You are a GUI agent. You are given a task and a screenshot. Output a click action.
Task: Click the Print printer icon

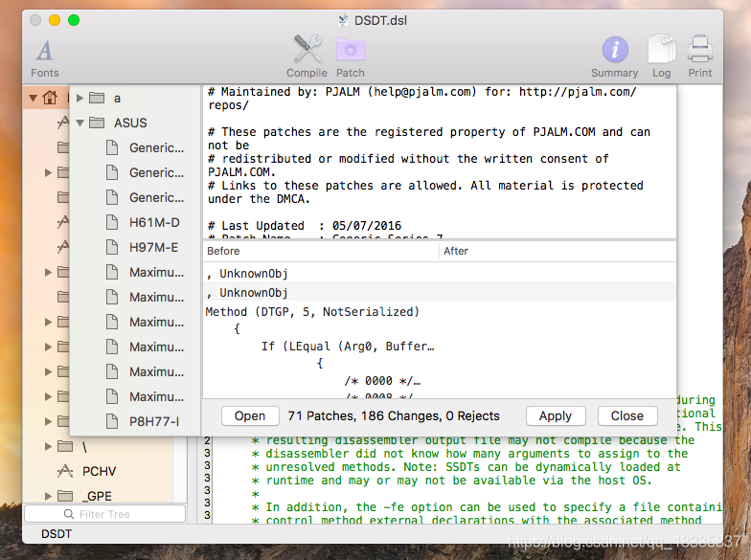pos(699,49)
